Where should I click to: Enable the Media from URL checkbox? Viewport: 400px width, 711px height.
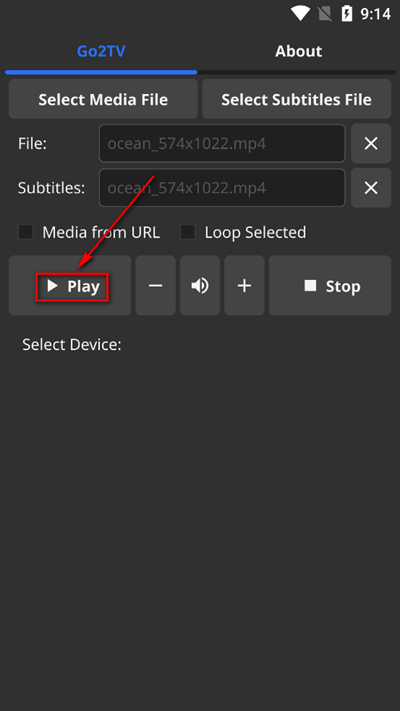tap(25, 232)
